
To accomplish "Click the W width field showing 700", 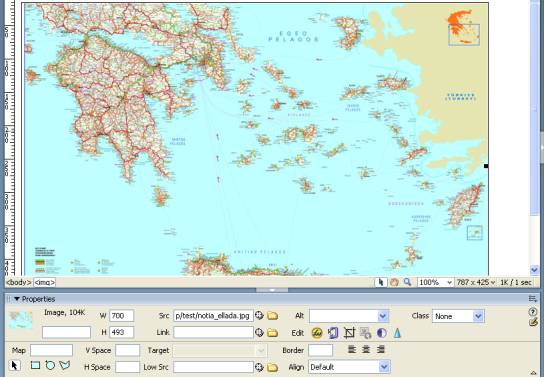I will click(122, 316).
